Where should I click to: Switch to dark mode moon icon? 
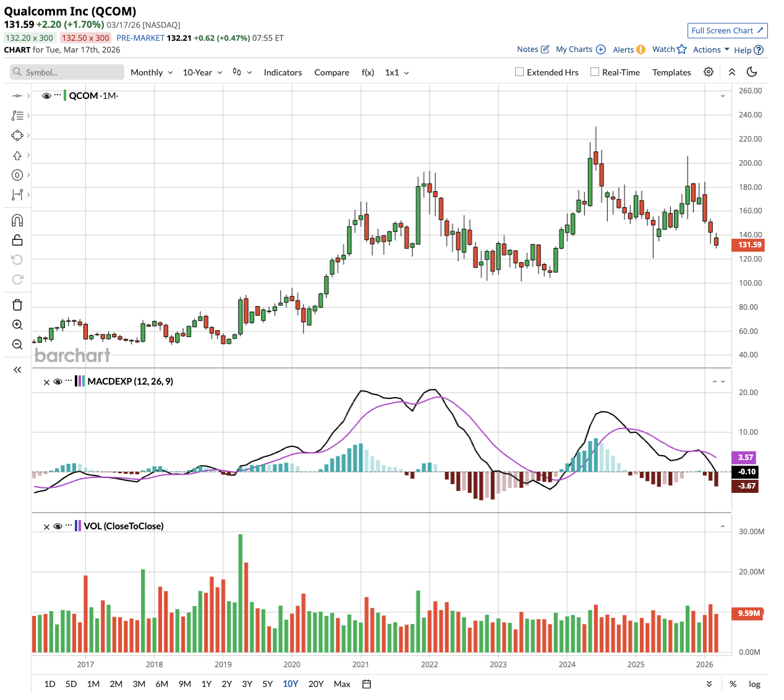[x=752, y=72]
